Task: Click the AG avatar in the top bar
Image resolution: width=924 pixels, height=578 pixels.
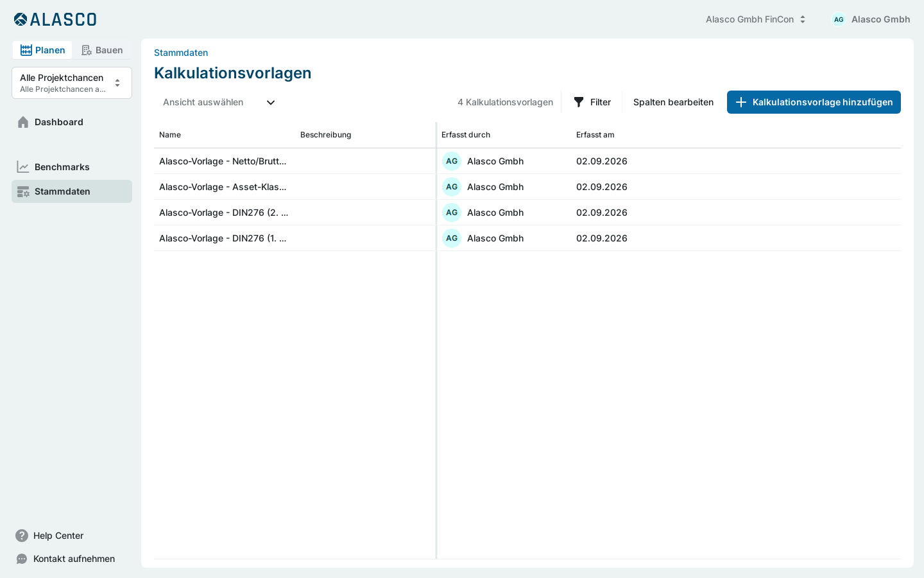Action: click(839, 19)
